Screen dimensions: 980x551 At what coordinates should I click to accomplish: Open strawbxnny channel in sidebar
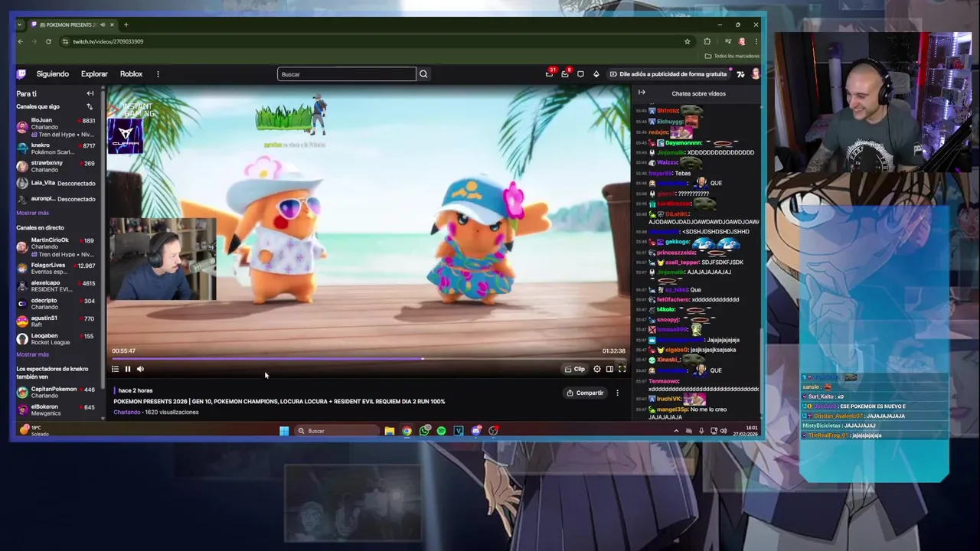point(55,166)
